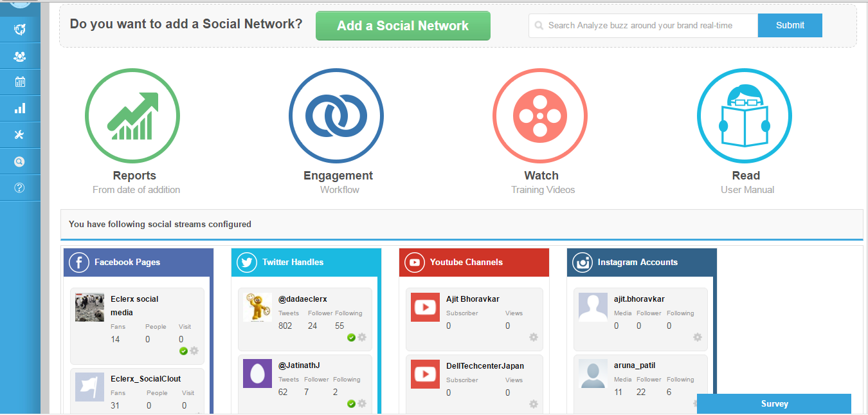868x415 pixels.
Task: Toggle green check status for Eclerx social media
Action: point(183,351)
